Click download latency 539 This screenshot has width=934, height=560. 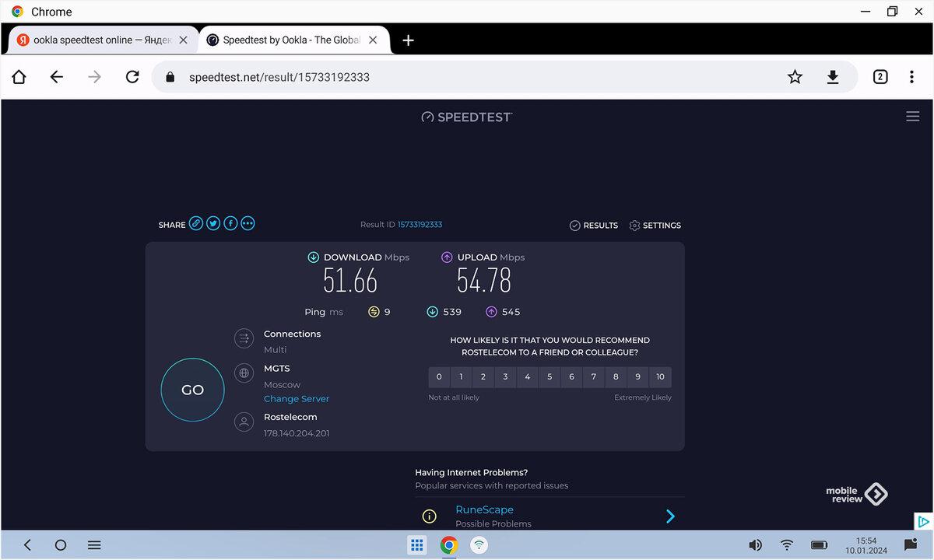click(452, 312)
